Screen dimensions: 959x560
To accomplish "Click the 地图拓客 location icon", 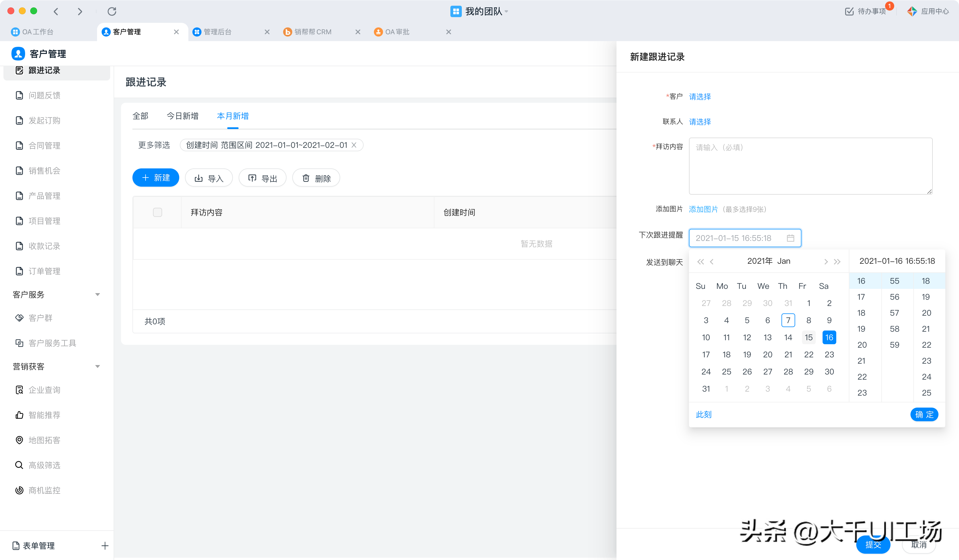I will (19, 440).
